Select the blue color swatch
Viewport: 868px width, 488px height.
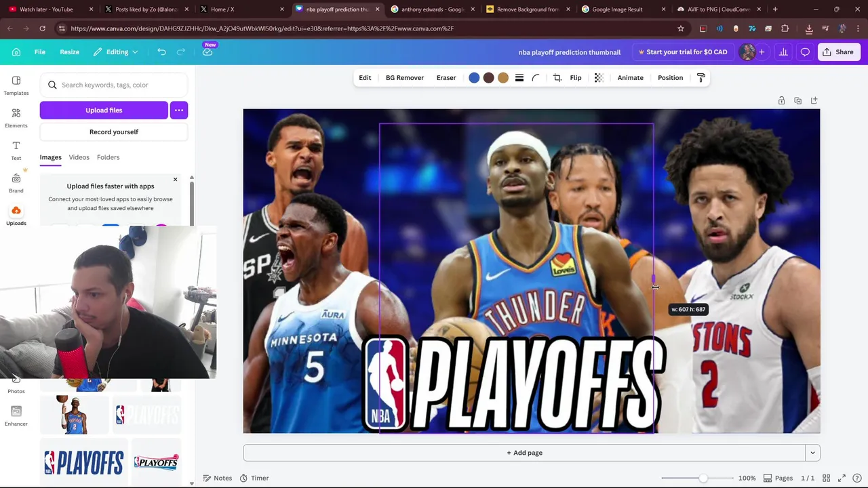click(x=474, y=78)
